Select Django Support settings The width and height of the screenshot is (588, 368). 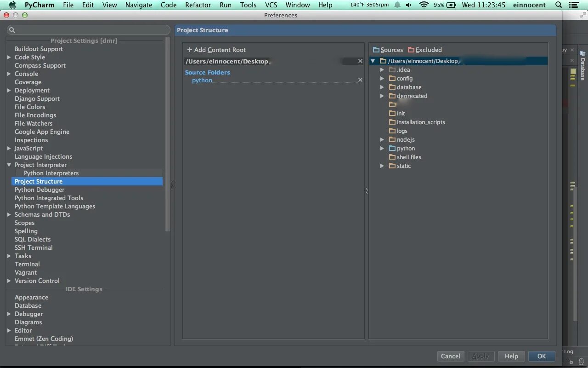click(37, 98)
